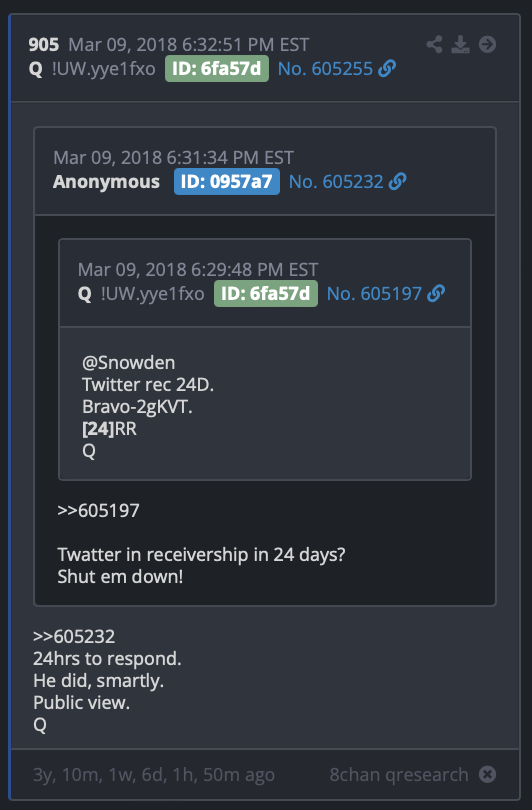The height and width of the screenshot is (810, 532).
Task: Follow the >>605197 quote reference
Action: (98, 510)
